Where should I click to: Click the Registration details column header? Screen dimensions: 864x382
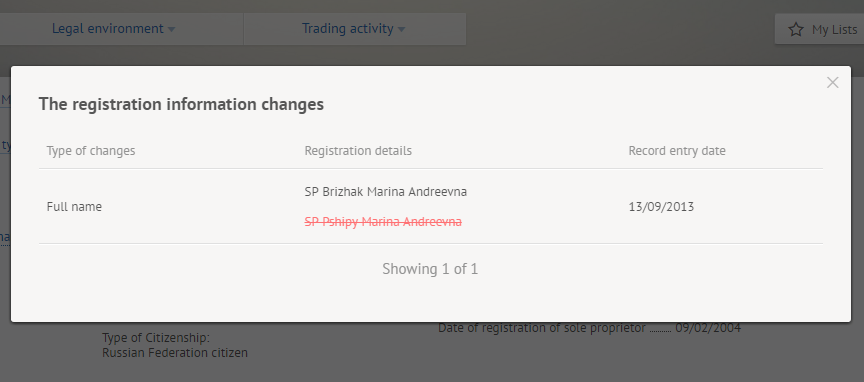pyautogui.click(x=358, y=150)
